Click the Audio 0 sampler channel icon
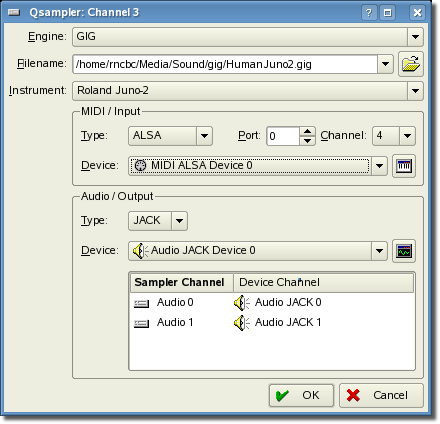The height and width of the screenshot is (424, 440). 141,303
